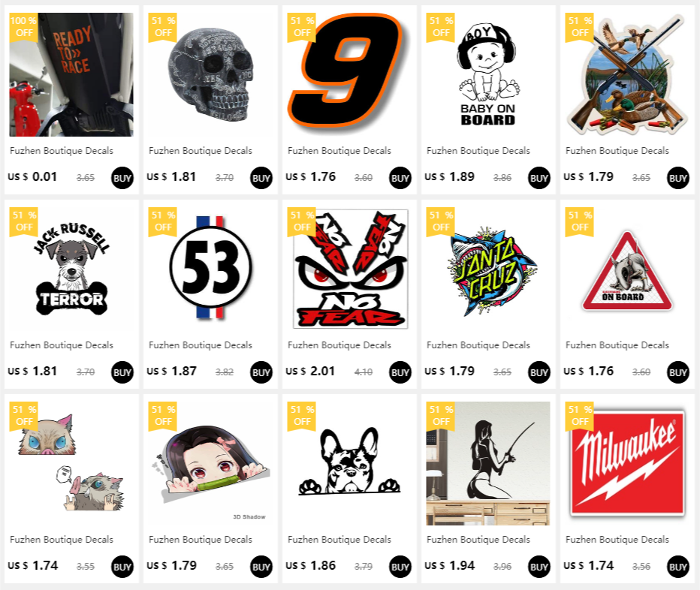
Task: Open Fuzhen Boutique Decals link under Milwaukee sticker
Action: click(617, 540)
